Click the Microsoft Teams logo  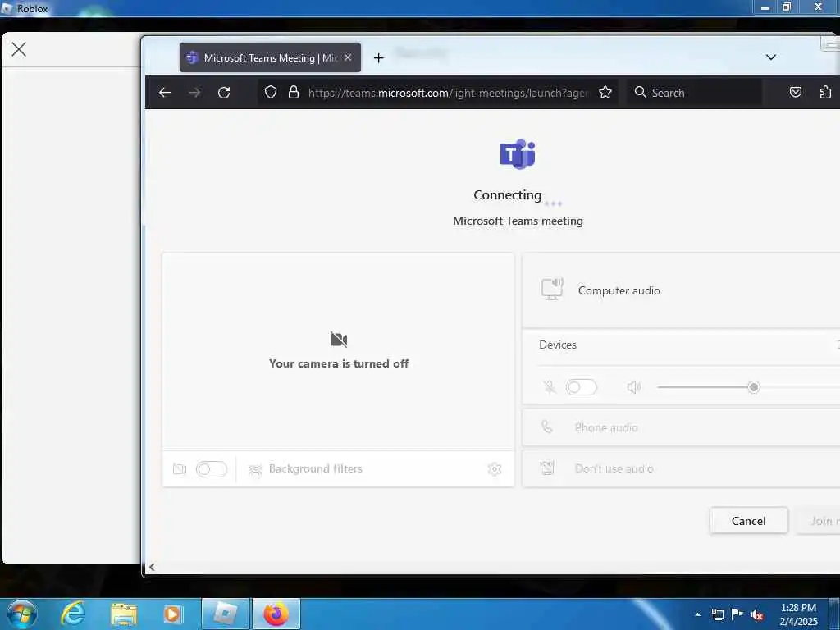[x=518, y=154]
